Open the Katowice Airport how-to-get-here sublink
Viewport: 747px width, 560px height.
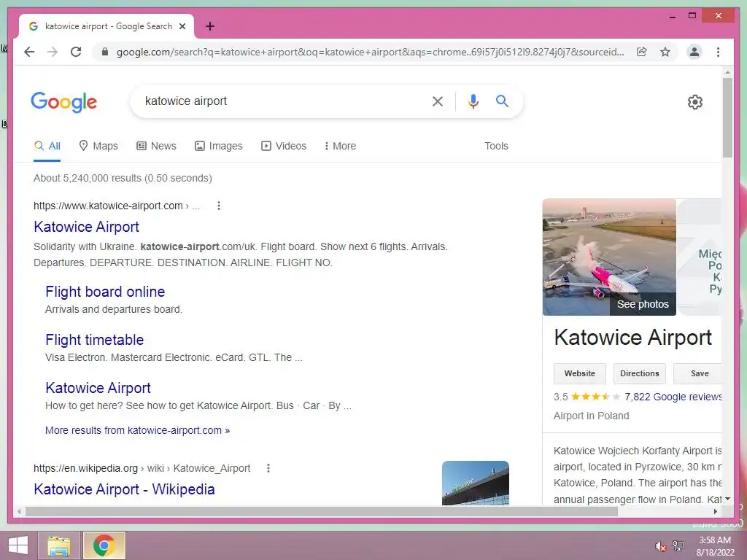pos(98,388)
